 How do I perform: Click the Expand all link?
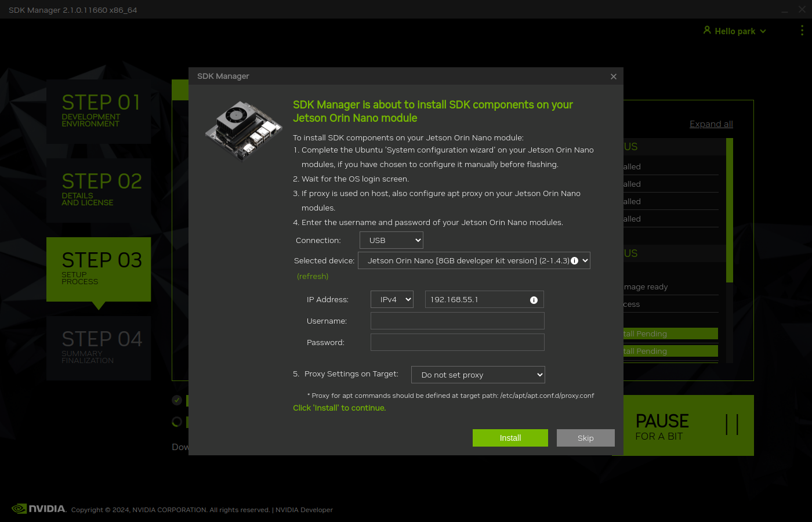click(711, 124)
